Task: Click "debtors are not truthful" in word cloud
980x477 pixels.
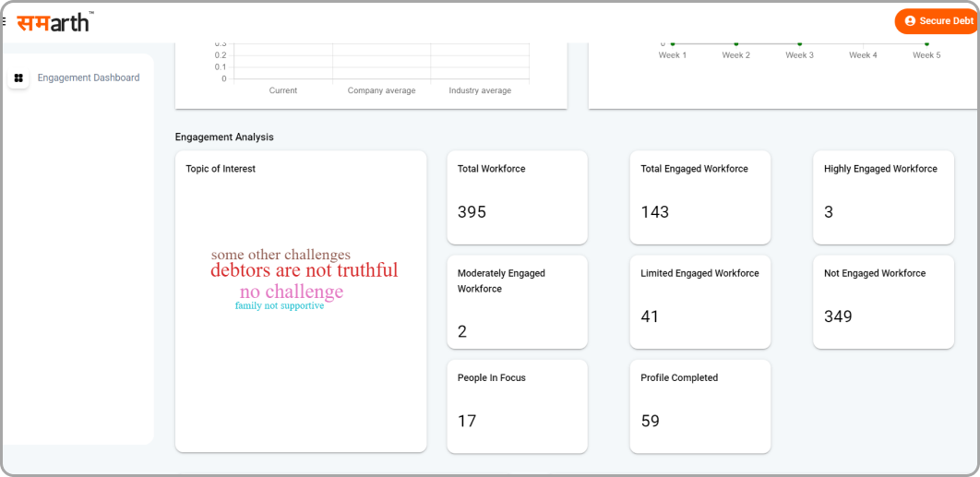Action: [x=304, y=270]
